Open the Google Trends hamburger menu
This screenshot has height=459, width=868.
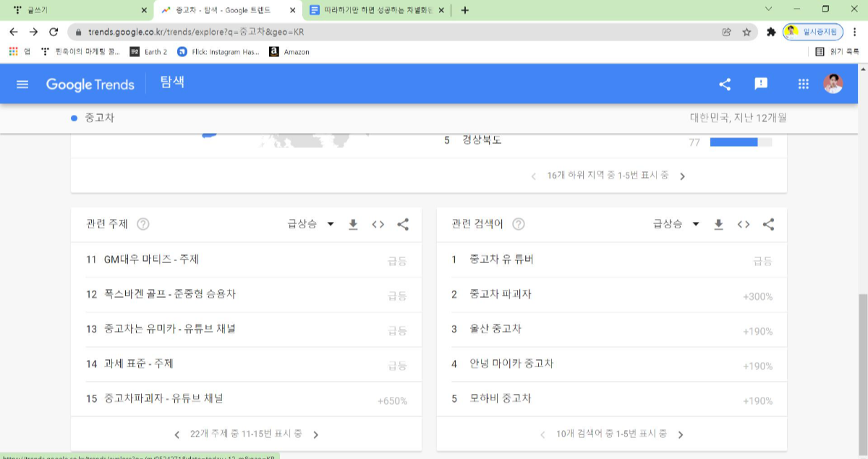22,84
